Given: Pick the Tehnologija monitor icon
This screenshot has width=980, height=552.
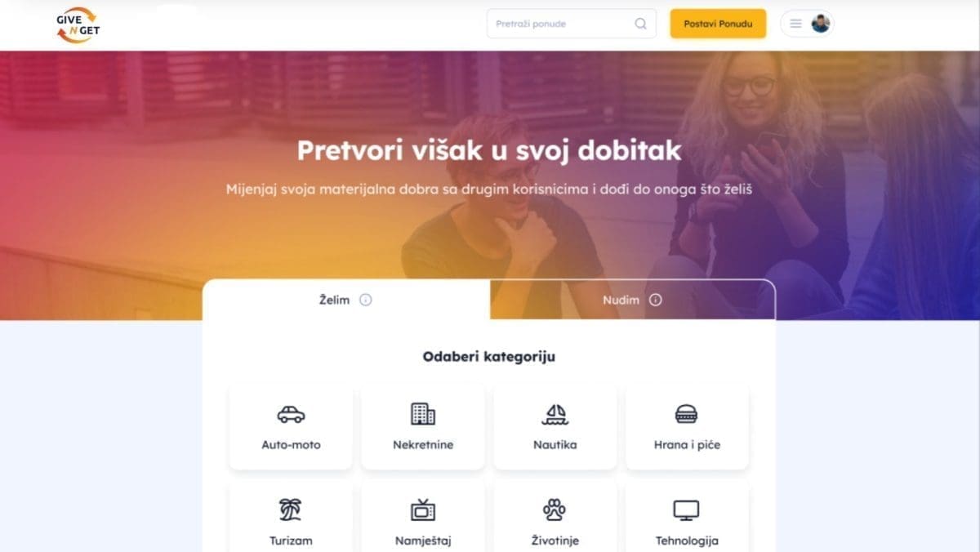Looking at the screenshot, I should (686, 510).
